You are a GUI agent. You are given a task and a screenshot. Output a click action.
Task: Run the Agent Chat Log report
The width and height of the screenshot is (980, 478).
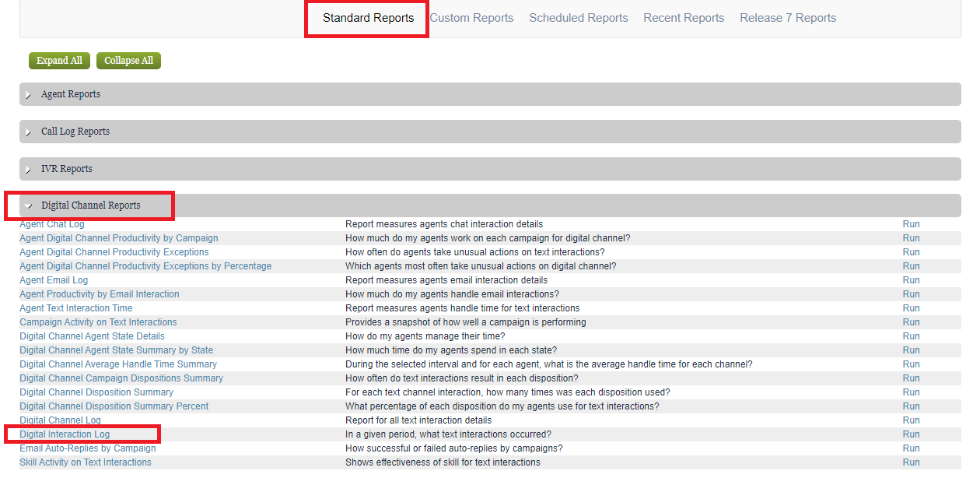click(x=911, y=224)
